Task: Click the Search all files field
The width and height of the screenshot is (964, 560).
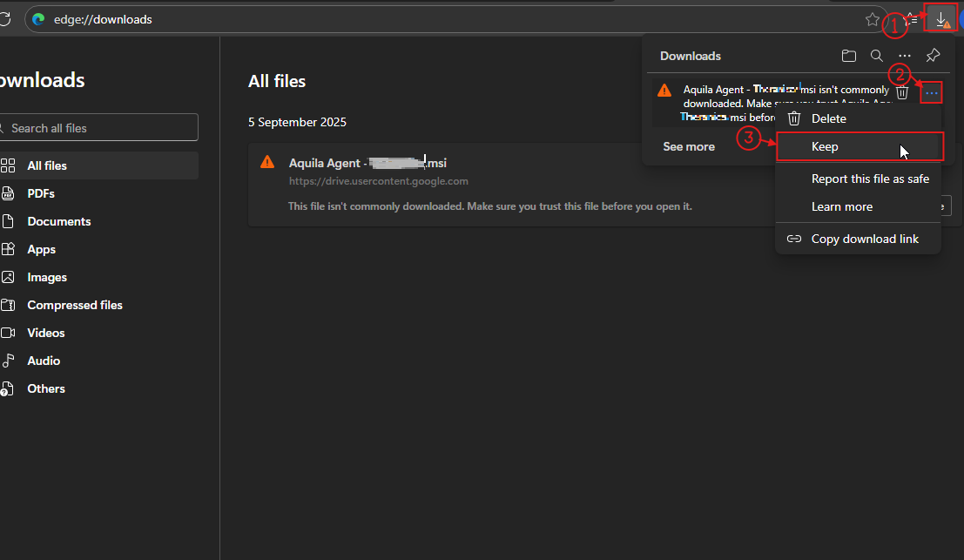Action: point(100,128)
